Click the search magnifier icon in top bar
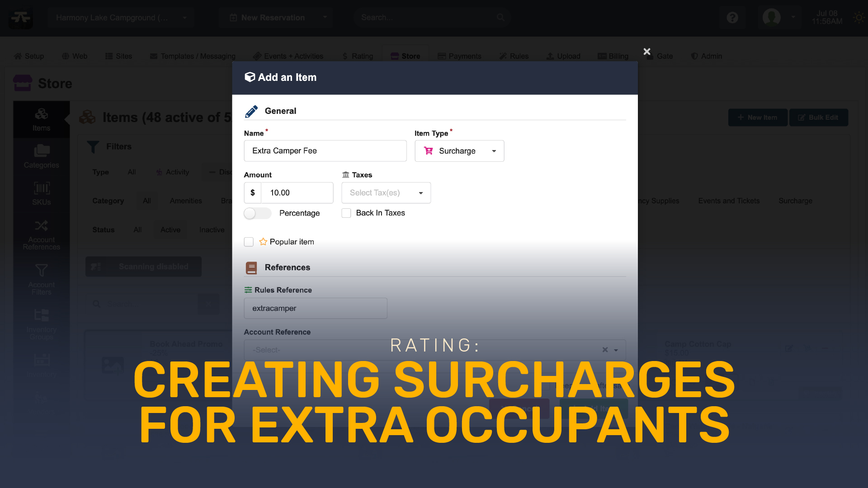 click(500, 18)
